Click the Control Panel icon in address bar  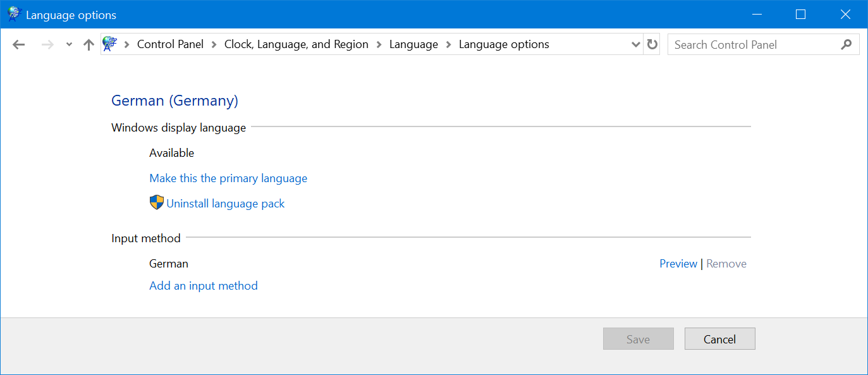click(x=110, y=44)
